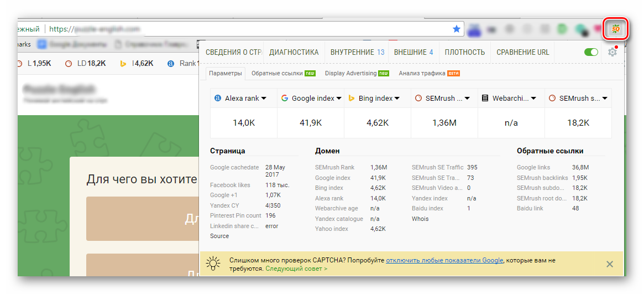Click the 1,36M value cell in table
Screen dimensions: 644x294
444,122
